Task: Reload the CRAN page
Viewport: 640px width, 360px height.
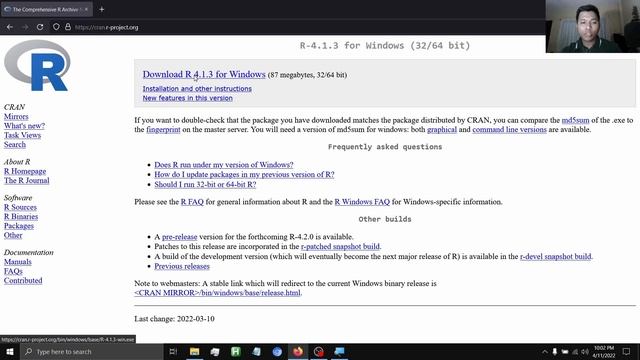Action: tap(40, 27)
